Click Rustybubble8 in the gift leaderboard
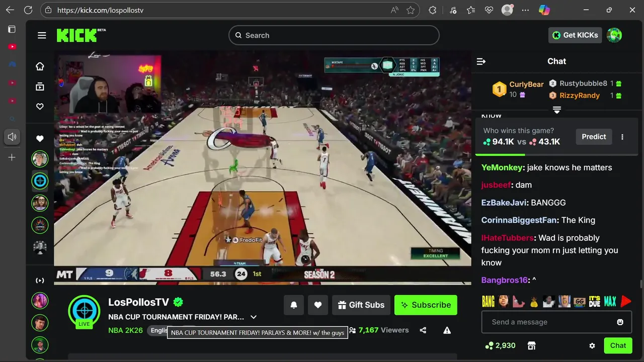 (583, 83)
